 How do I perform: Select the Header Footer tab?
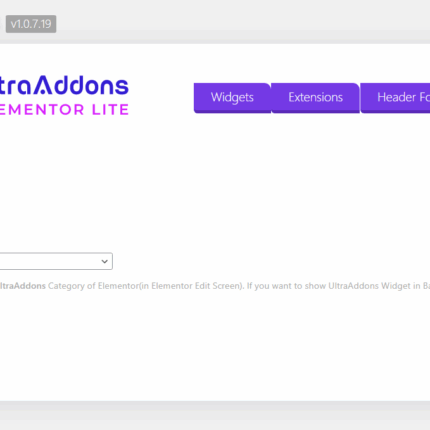tap(395, 98)
